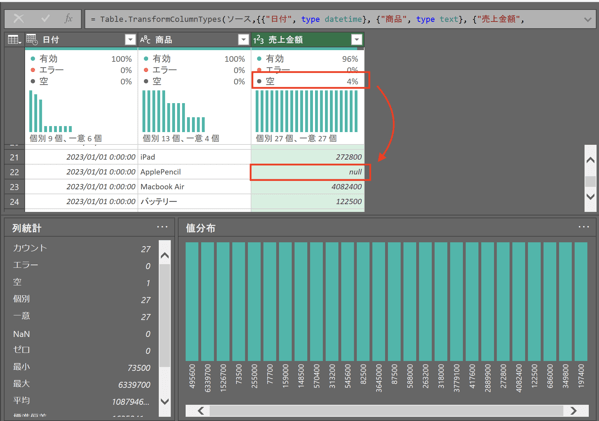Image resolution: width=599 pixels, height=421 pixels.
Task: Click the 123 number type icon of 売上金額
Action: pos(258,39)
